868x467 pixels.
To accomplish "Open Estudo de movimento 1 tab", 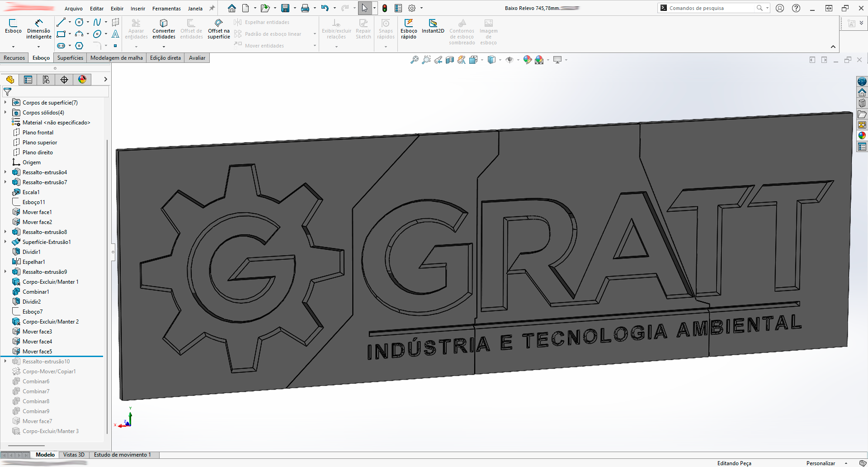I will point(123,455).
